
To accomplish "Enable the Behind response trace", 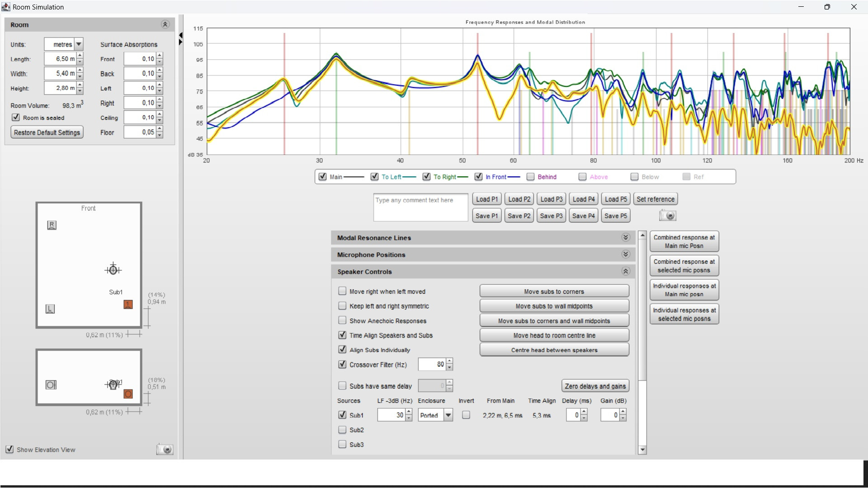I will [531, 177].
